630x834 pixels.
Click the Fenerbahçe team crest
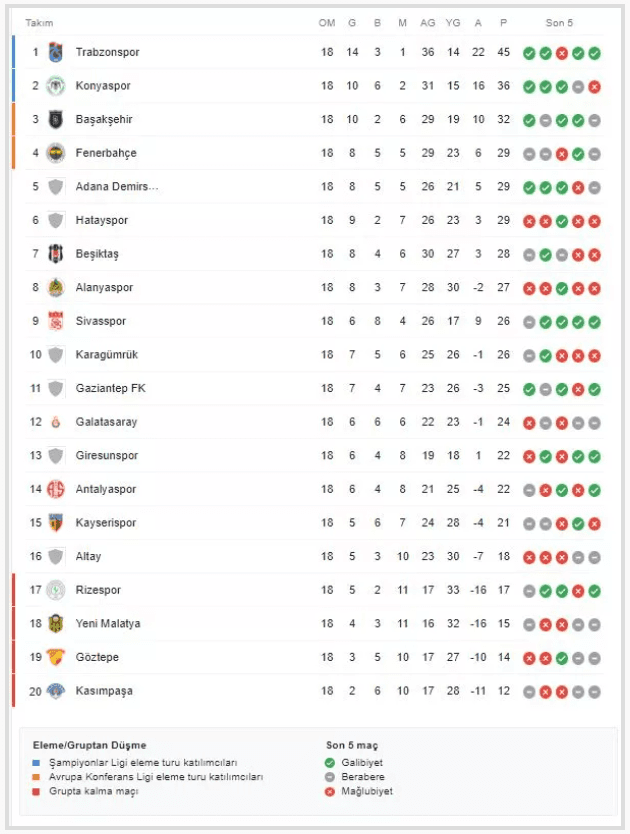(x=56, y=153)
